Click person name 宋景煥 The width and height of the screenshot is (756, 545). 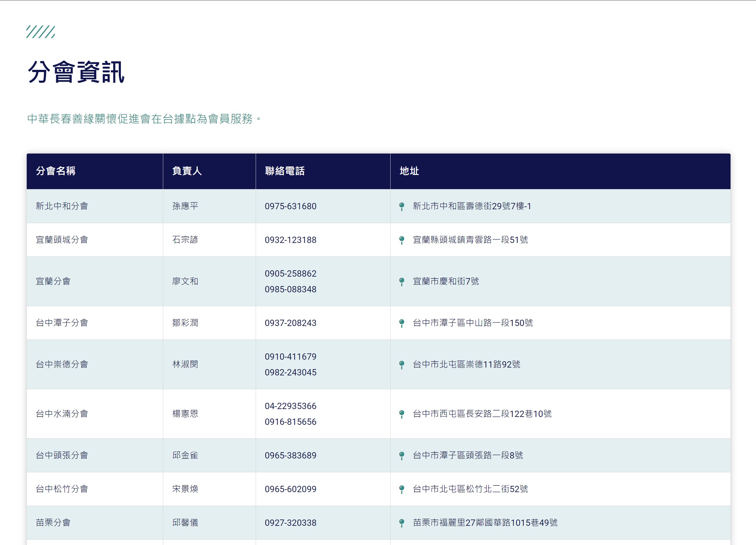point(185,489)
